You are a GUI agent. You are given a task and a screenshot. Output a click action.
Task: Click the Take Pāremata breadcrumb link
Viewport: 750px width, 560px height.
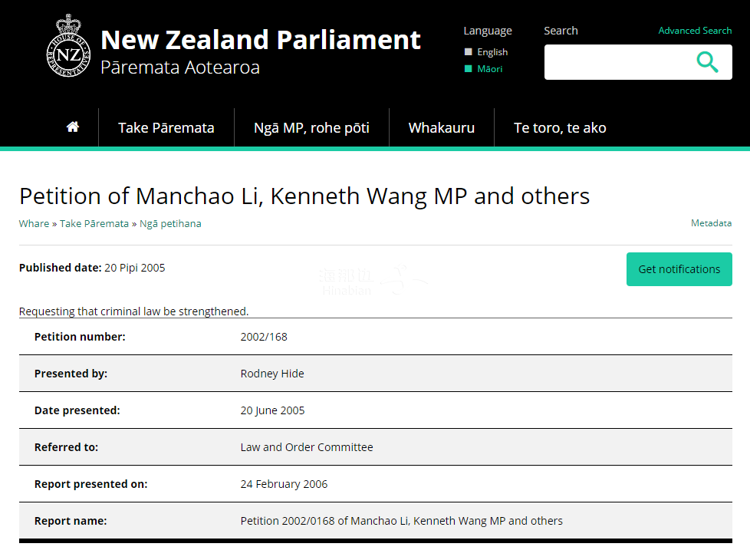(94, 224)
